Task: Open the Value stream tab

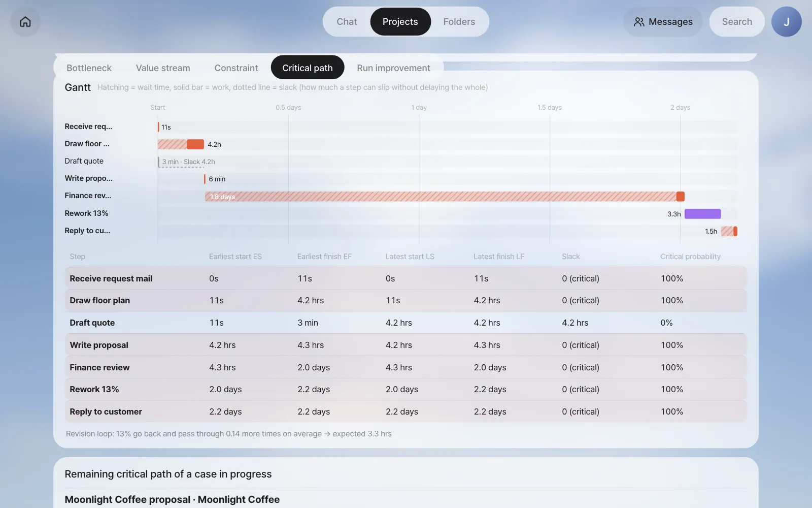Action: pos(163,68)
